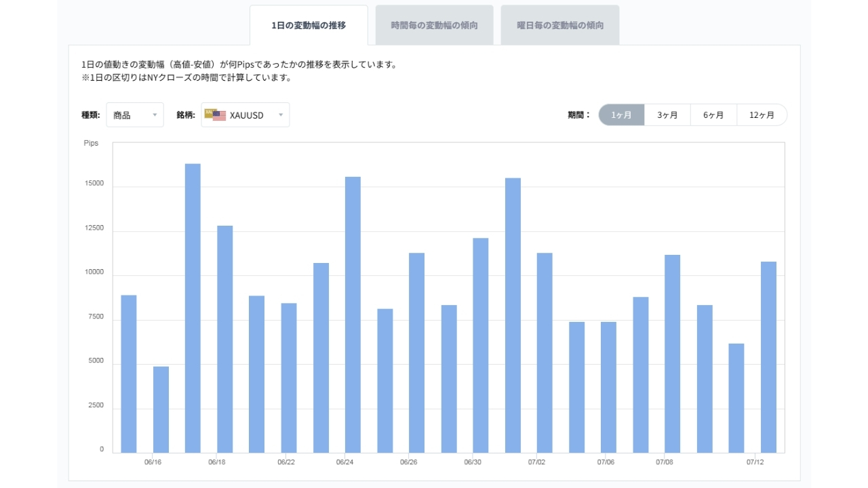This screenshot has height=488, width=868.
Task: Click the 7500 y-axis value
Action: pos(96,317)
